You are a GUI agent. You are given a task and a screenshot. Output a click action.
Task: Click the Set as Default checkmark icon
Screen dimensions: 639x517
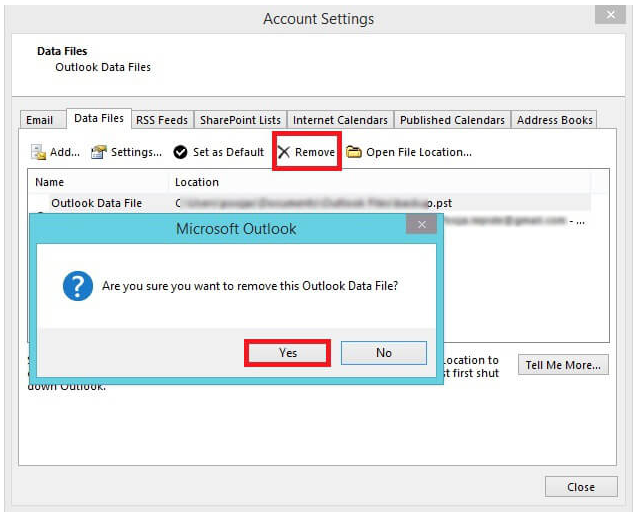[180, 152]
